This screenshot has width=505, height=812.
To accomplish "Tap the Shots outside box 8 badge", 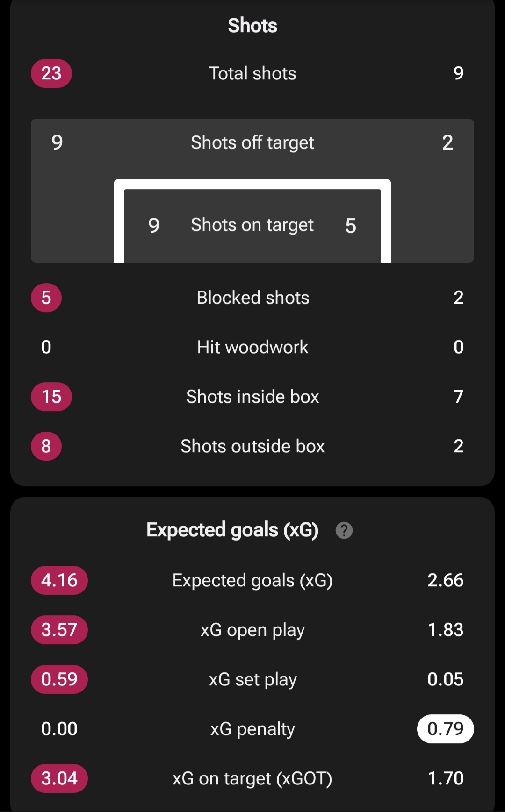I will [46, 446].
